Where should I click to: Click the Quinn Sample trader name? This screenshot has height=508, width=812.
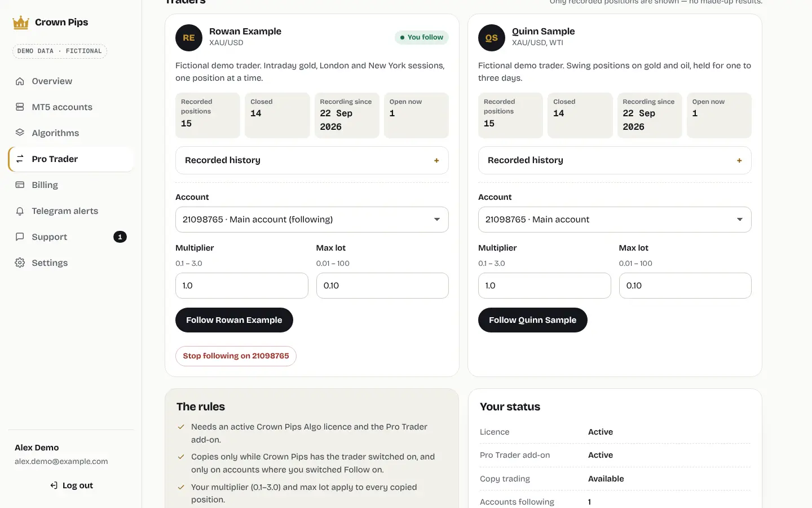click(x=544, y=32)
